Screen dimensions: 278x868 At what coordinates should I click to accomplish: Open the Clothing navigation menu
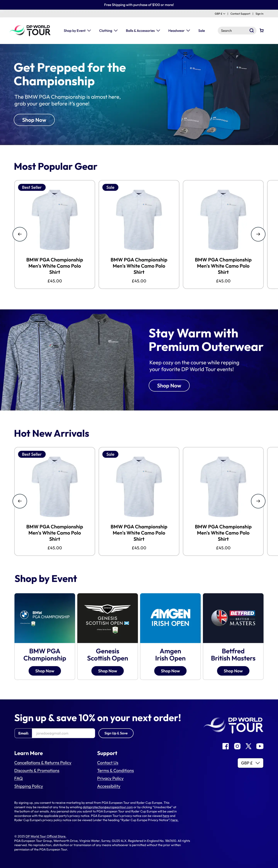tap(108, 31)
